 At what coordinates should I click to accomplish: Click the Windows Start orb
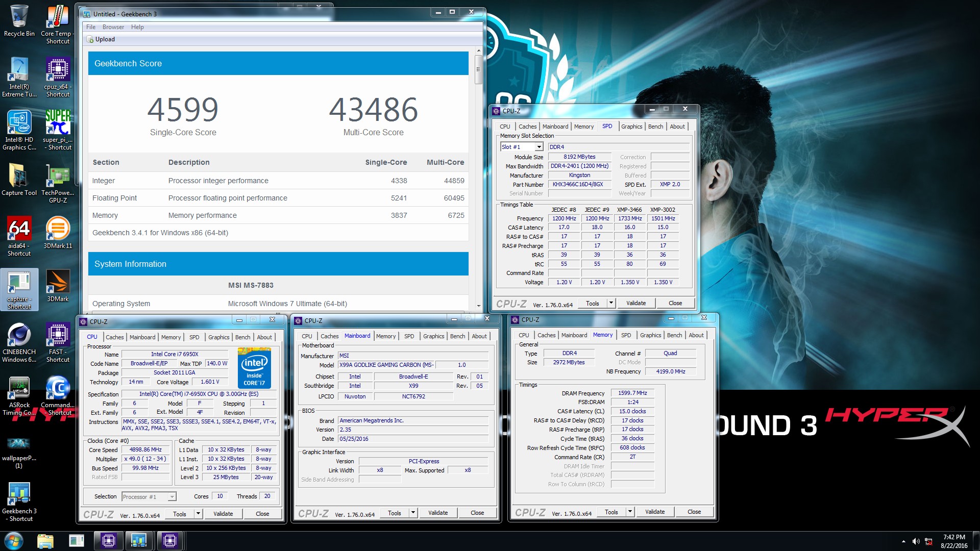[14, 541]
